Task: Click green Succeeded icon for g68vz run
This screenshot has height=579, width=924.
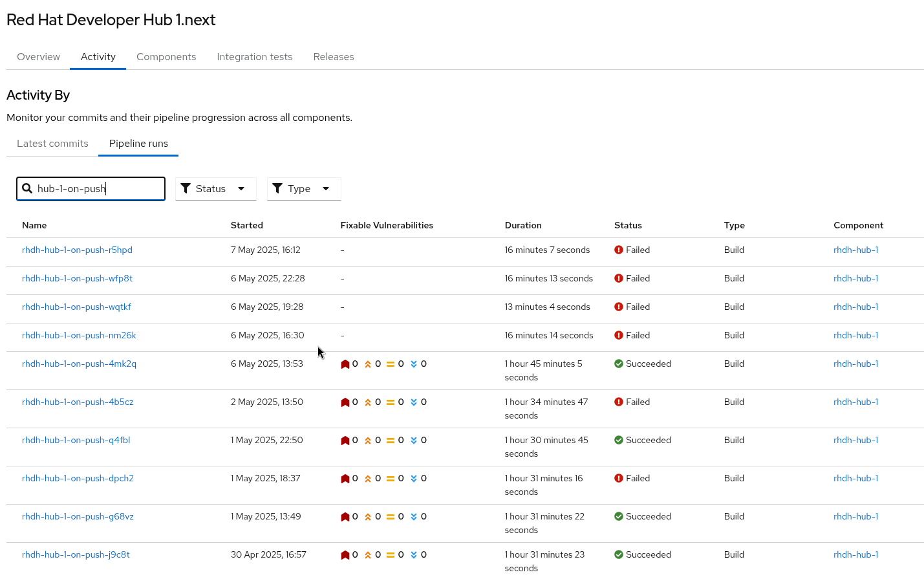Action: point(619,516)
